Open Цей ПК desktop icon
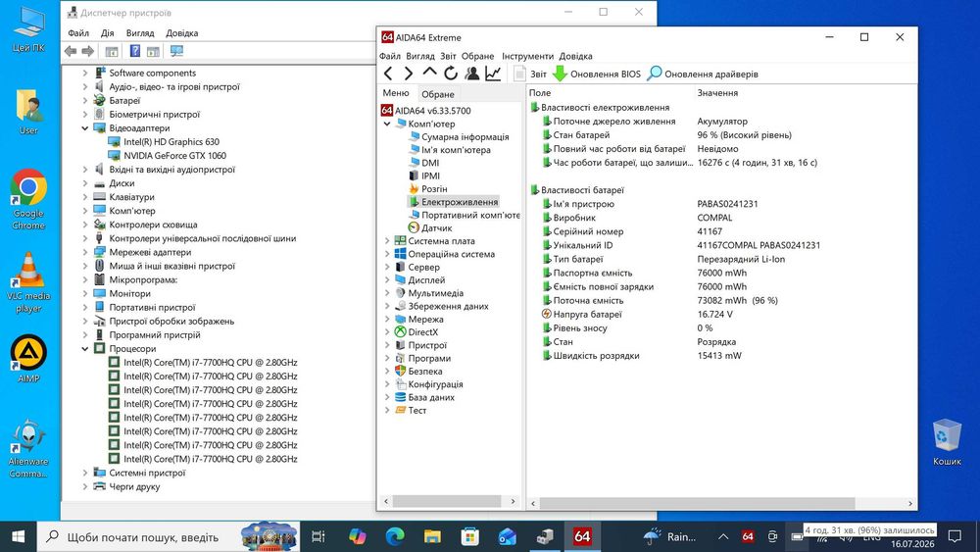 point(28,29)
